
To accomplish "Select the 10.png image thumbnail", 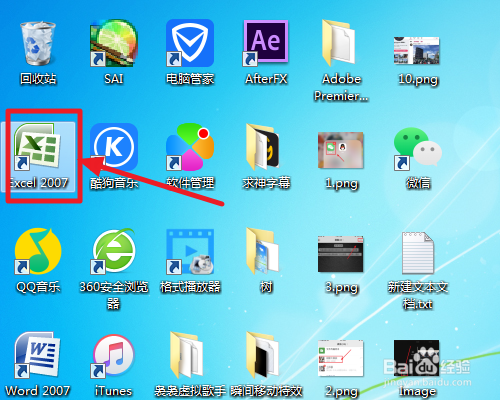I will pos(417,50).
